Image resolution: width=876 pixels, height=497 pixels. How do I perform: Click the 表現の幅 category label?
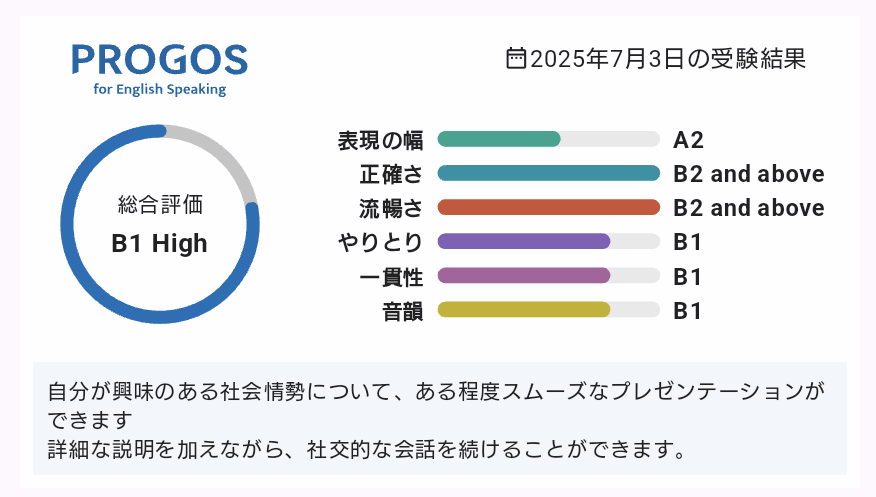(380, 140)
